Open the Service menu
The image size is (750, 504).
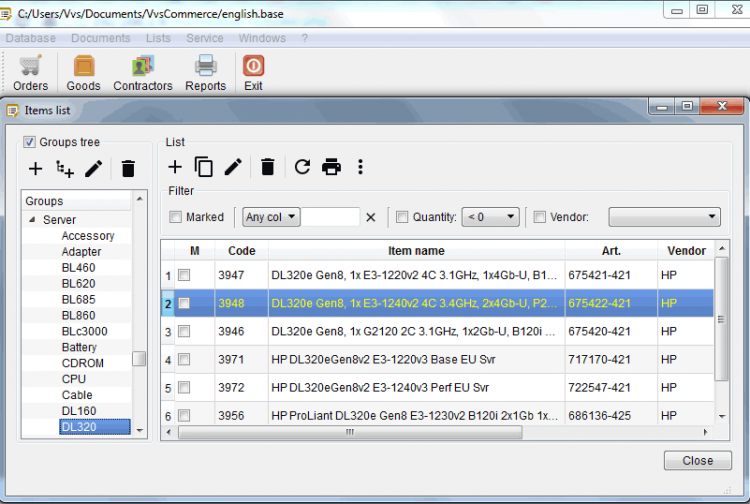pyautogui.click(x=205, y=38)
